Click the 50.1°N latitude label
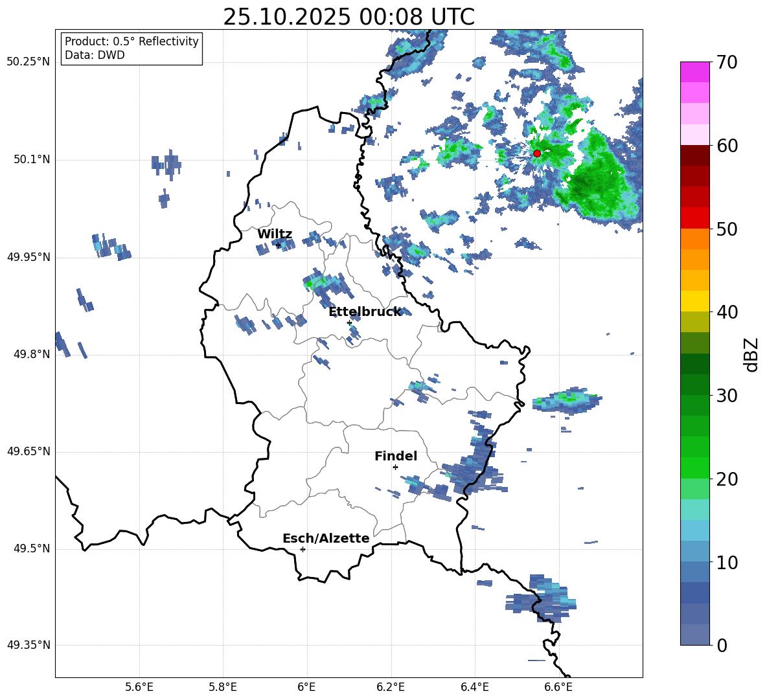This screenshot has height=700, width=767. click(x=31, y=160)
